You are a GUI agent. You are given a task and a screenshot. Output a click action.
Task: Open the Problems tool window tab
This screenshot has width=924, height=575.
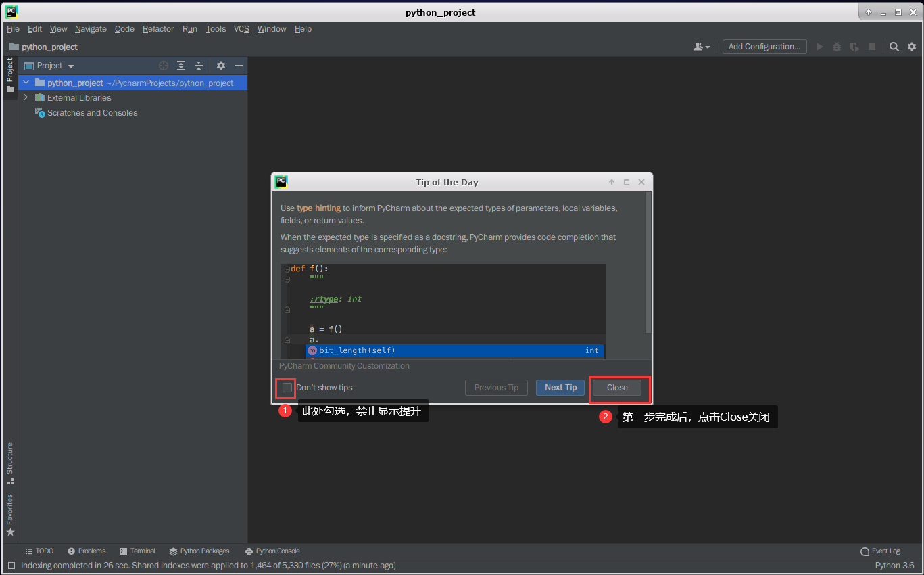click(x=87, y=551)
